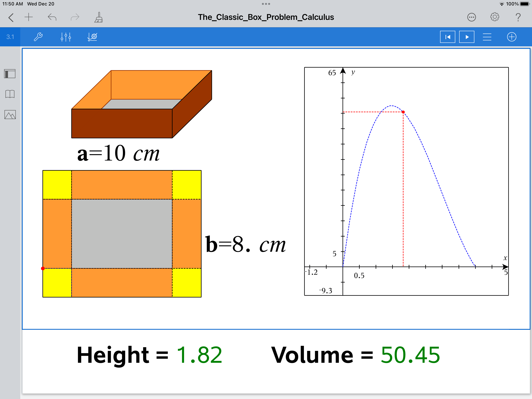Play the box animation
532x399 pixels.
(x=467, y=37)
